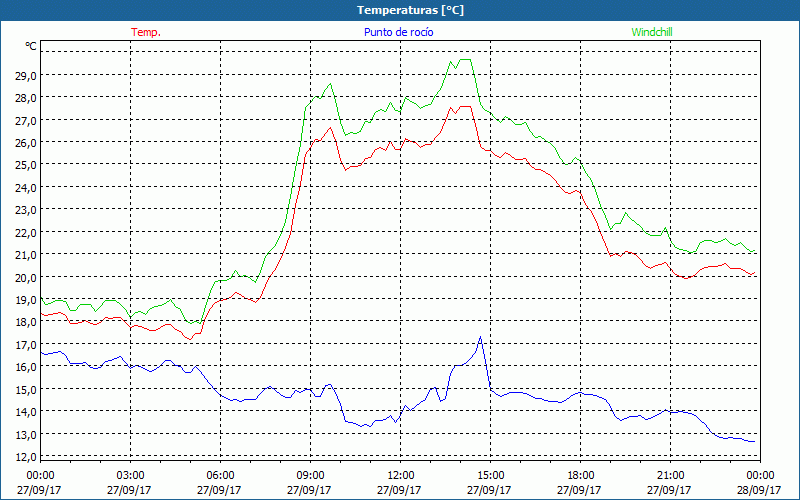The image size is (800, 500).
Task: Click the 28/09/17 date label
Action: pos(760,490)
